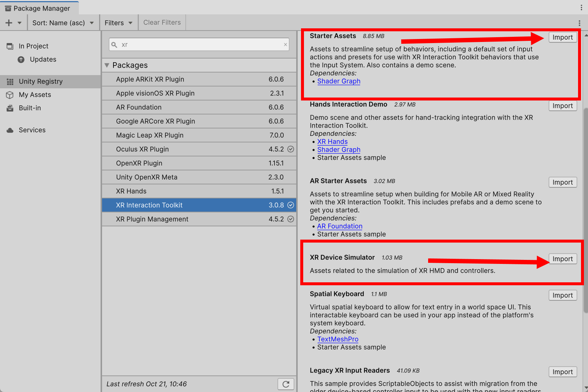Click installed checkmark on XR Plugin Management
588x392 pixels.
pos(291,219)
